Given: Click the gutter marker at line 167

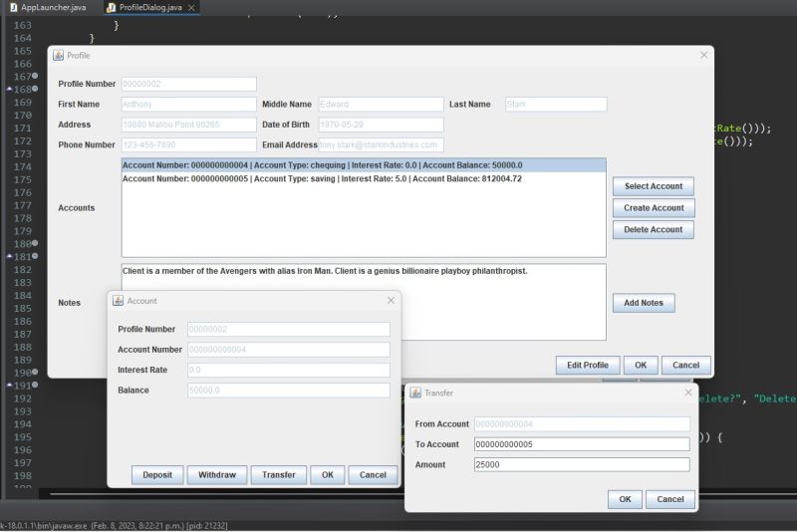Looking at the screenshot, I should [x=35, y=76].
